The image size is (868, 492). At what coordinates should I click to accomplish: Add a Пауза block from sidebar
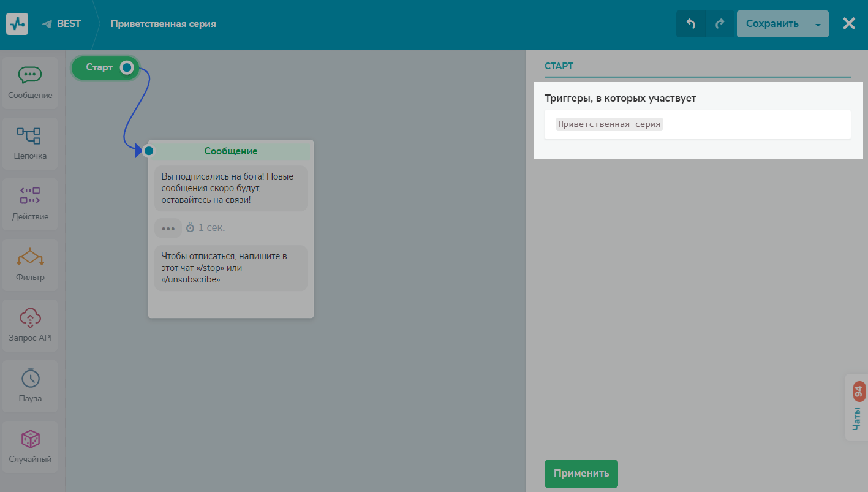point(30,387)
